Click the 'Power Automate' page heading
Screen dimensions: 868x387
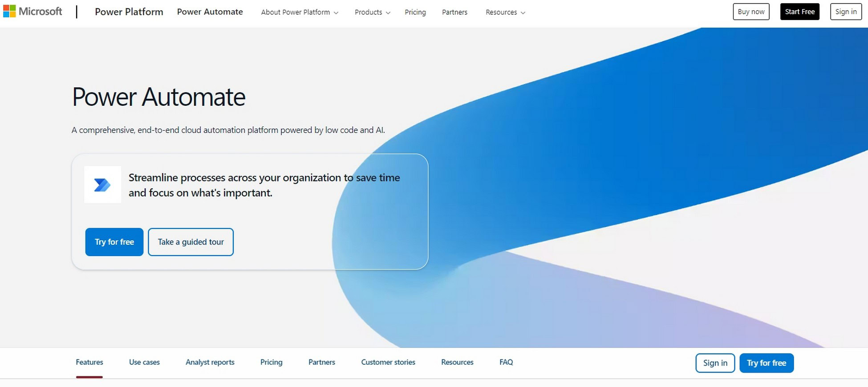[x=159, y=97]
